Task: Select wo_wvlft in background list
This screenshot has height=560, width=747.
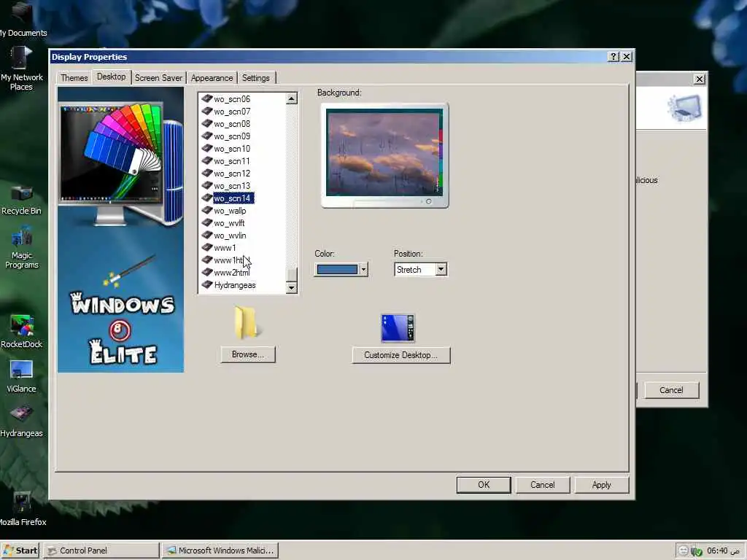Action: 228,223
